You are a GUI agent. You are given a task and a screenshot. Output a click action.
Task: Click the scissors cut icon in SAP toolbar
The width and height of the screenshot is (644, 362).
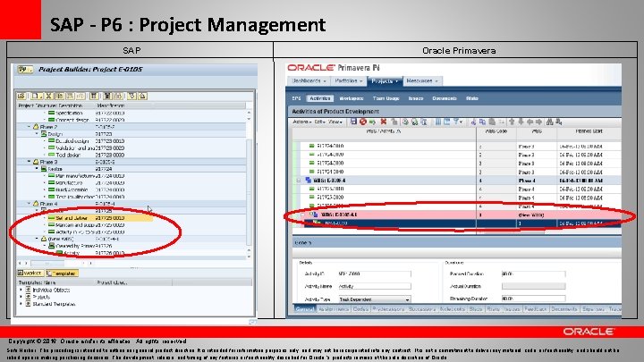(x=48, y=96)
